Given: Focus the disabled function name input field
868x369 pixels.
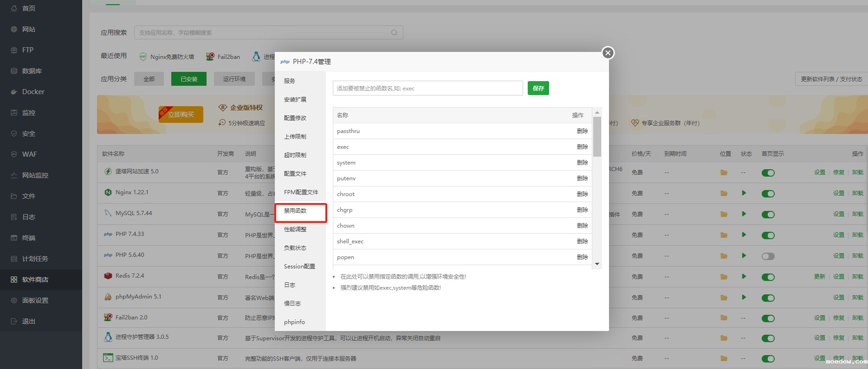Looking at the screenshot, I should 428,88.
